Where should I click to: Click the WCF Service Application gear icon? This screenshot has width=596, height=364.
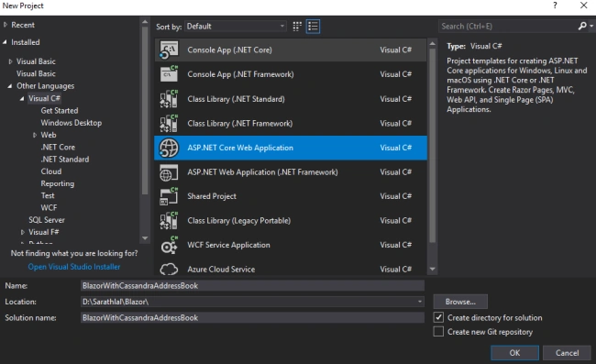(169, 245)
